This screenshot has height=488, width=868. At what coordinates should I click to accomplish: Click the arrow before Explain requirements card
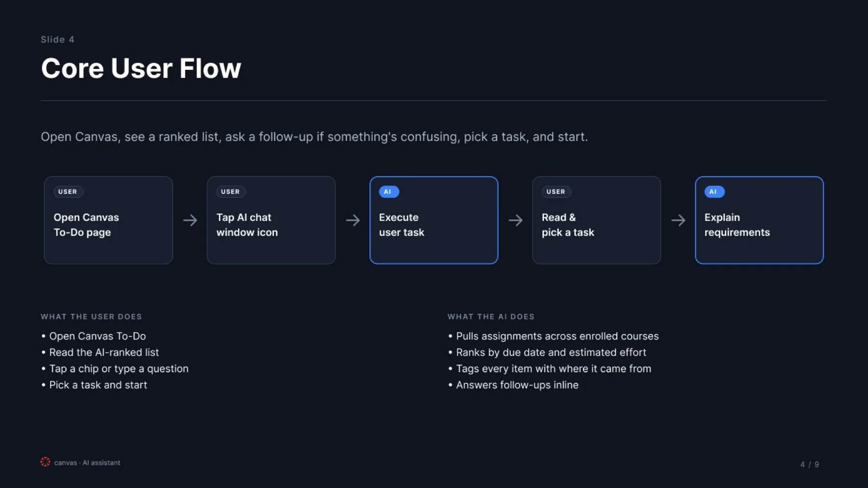(678, 220)
